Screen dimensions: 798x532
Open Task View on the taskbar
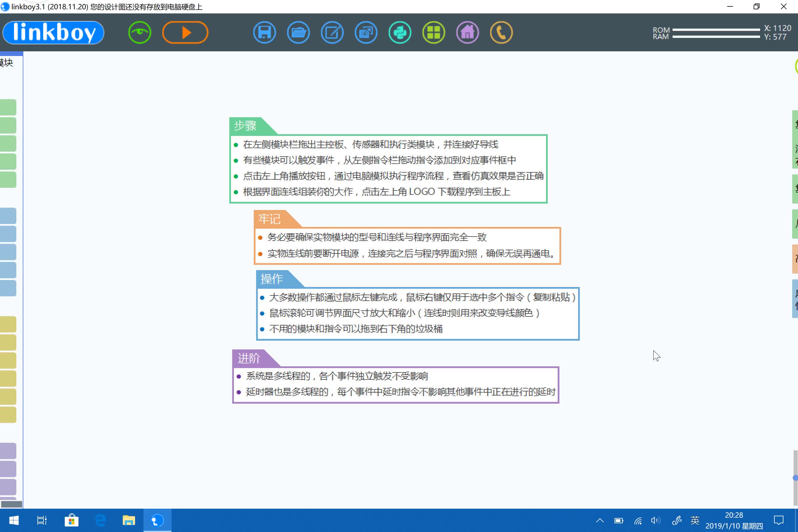42,520
